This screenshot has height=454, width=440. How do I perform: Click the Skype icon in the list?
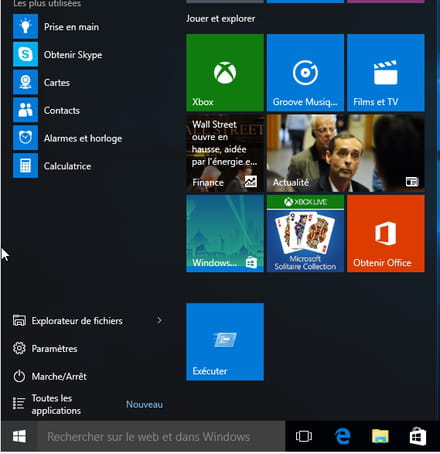click(x=25, y=54)
